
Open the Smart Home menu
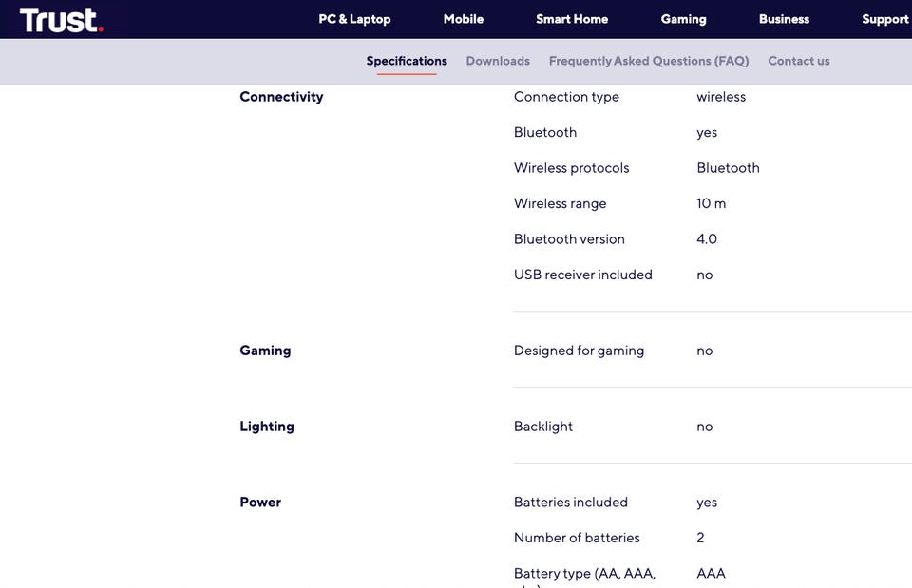click(572, 19)
